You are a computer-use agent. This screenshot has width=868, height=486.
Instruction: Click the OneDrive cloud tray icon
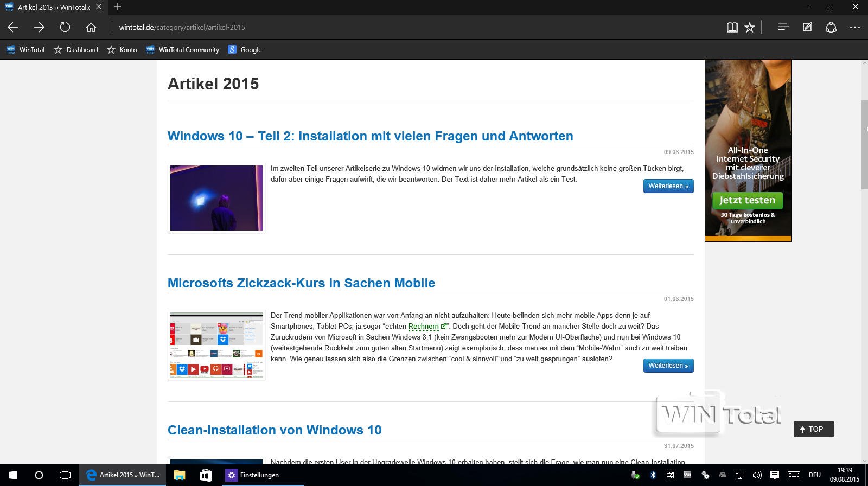pyautogui.click(x=723, y=475)
